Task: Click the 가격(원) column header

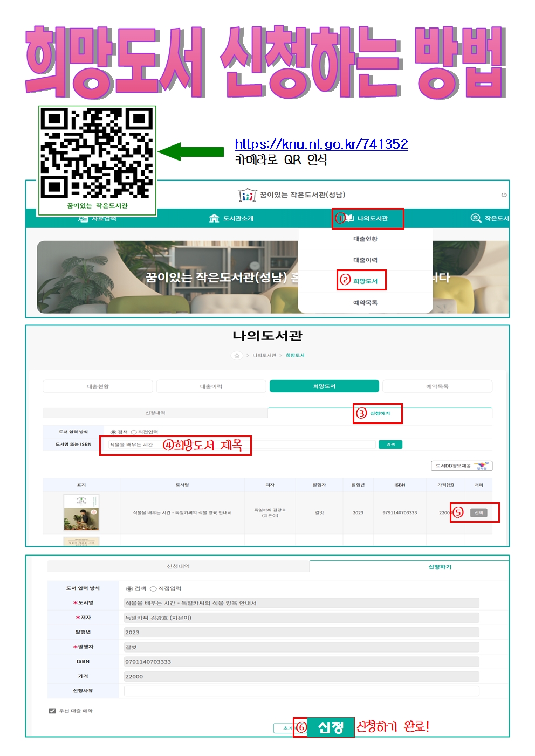Action: [x=445, y=485]
